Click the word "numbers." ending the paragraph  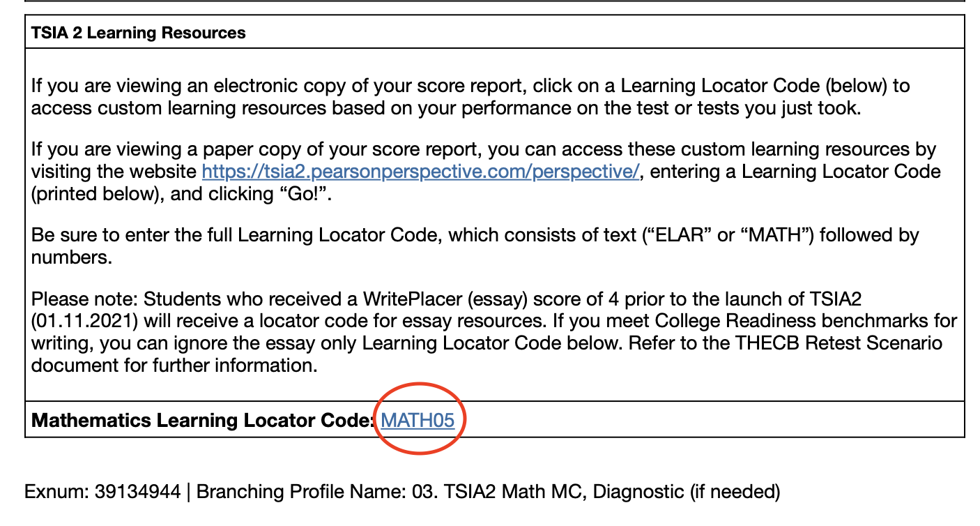pos(71,257)
